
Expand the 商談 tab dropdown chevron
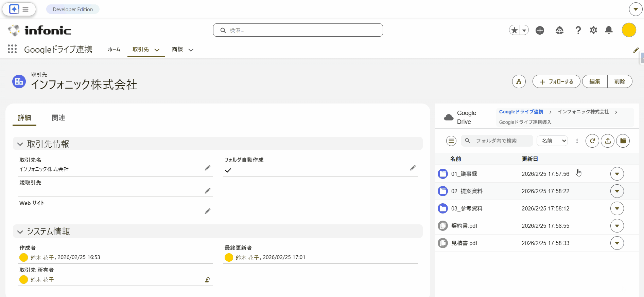click(x=191, y=50)
